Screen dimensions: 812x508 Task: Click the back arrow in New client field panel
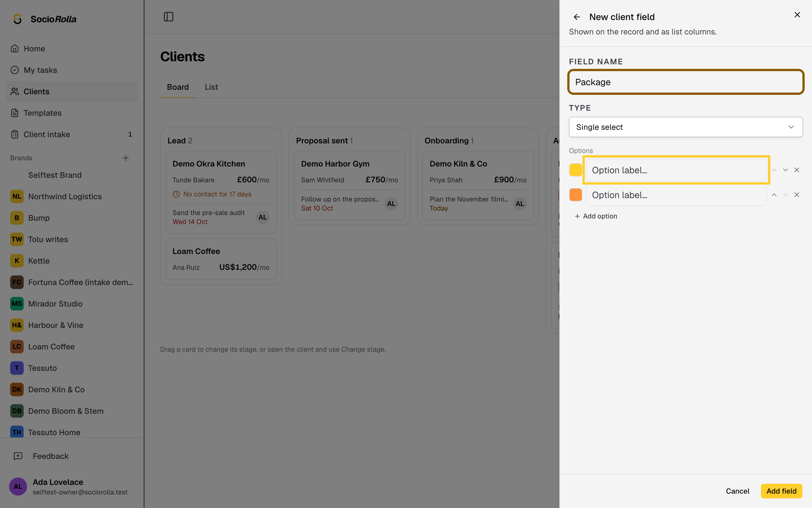[577, 17]
